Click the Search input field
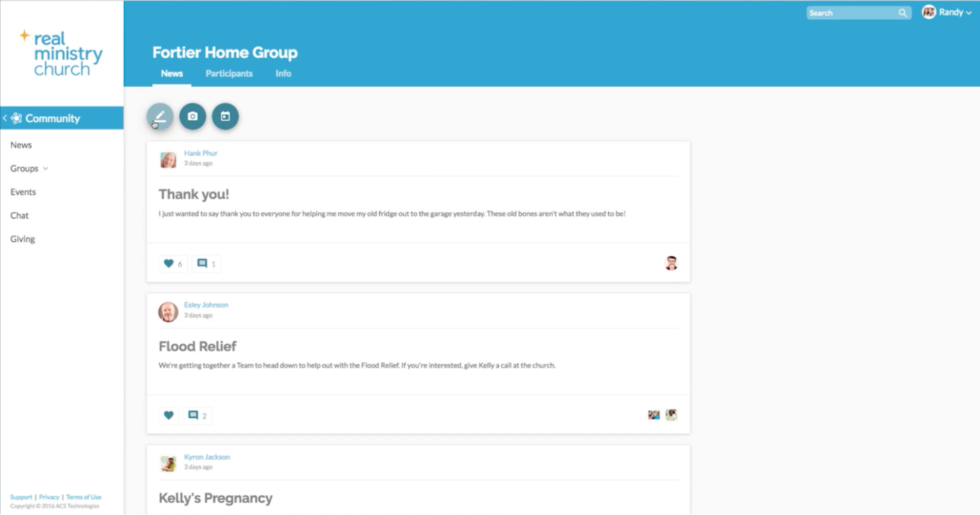 click(851, 13)
